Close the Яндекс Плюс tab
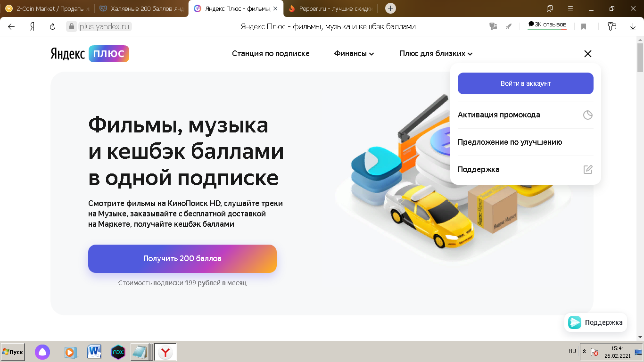Image resolution: width=644 pixels, height=362 pixels. click(275, 8)
